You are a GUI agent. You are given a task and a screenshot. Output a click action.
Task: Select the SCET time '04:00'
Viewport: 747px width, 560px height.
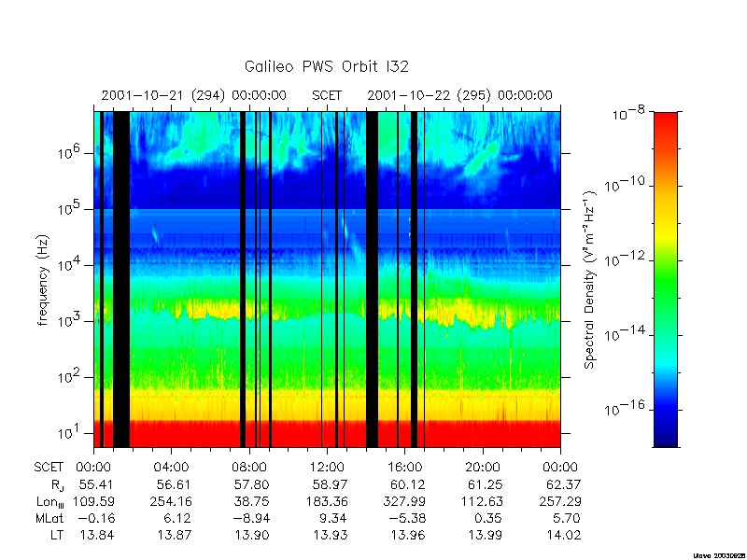tap(172, 468)
